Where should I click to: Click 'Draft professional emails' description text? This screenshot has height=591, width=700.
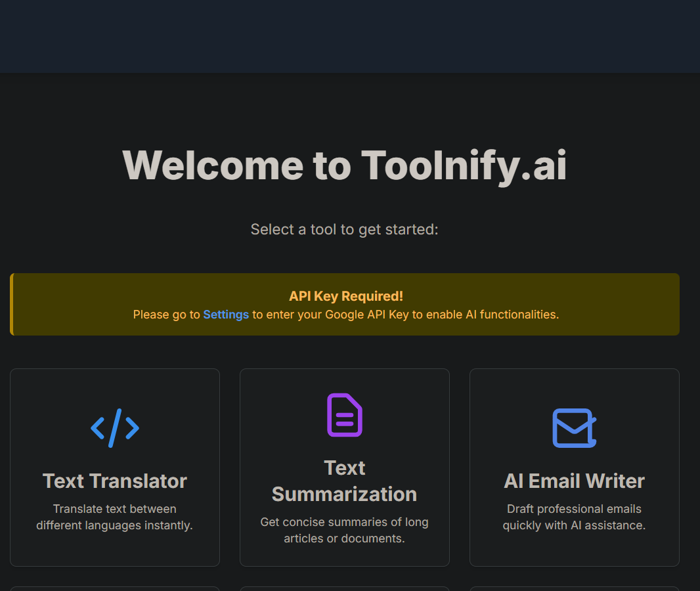tap(574, 517)
